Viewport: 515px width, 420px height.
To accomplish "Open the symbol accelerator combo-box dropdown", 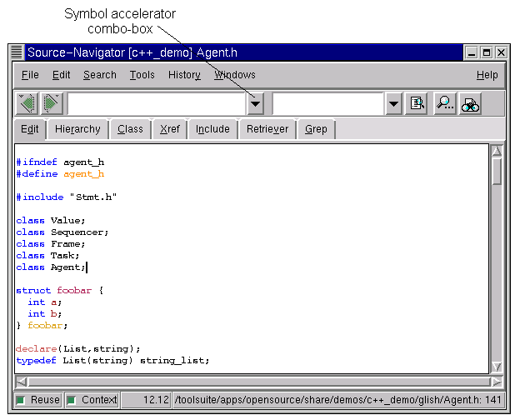I will (x=255, y=104).
